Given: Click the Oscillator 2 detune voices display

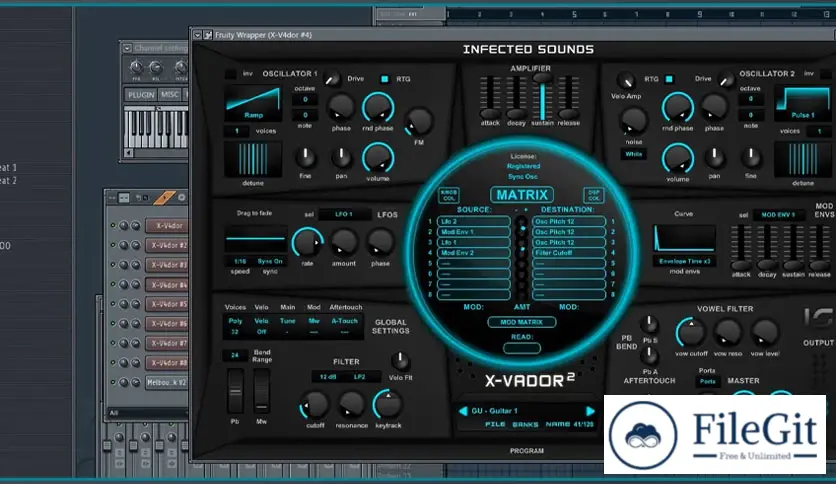Looking at the screenshot, I should 802,159.
